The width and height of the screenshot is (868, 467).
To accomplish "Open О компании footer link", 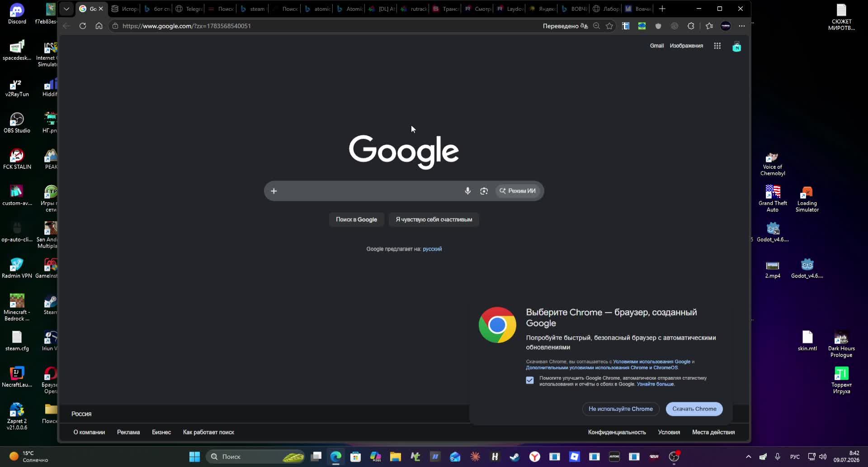I will tap(89, 432).
